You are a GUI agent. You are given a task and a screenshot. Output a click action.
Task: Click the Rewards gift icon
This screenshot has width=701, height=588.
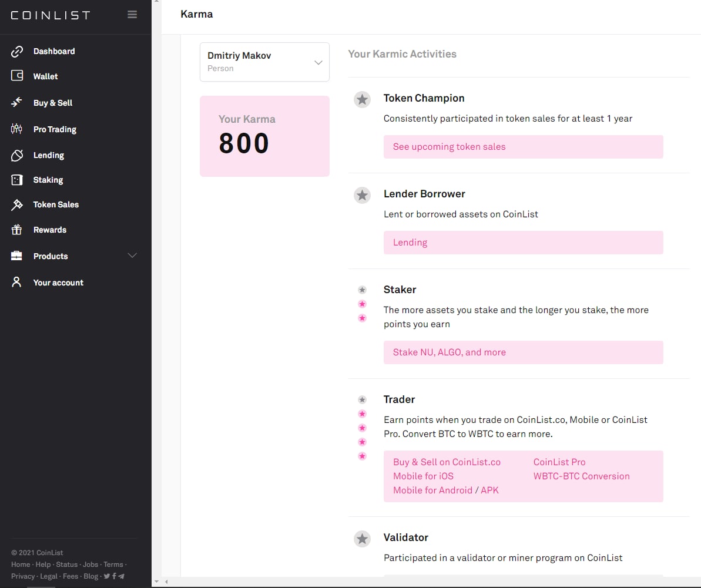[x=16, y=230]
